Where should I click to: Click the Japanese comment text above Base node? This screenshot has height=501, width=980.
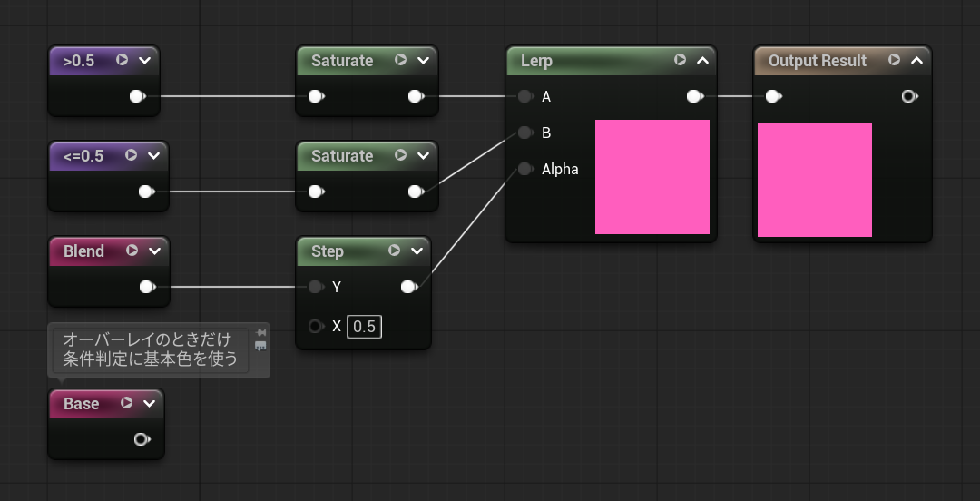pos(150,349)
